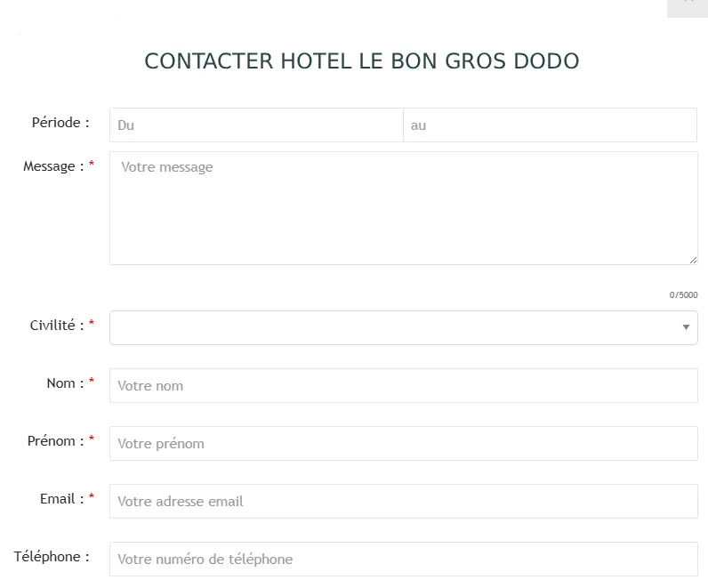Click the 0/5000 character counter
The height and width of the screenshot is (588, 708).
[x=683, y=295]
